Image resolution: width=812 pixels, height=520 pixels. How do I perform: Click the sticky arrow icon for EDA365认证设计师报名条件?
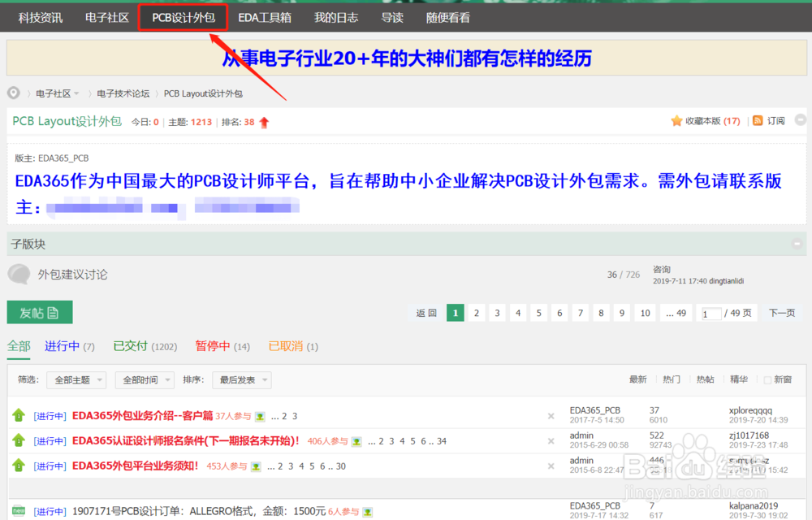click(19, 440)
